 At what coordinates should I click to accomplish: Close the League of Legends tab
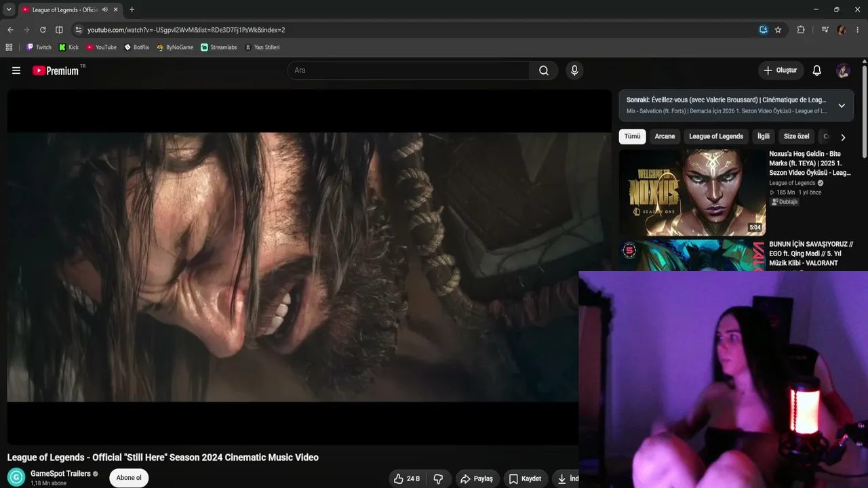(x=116, y=9)
